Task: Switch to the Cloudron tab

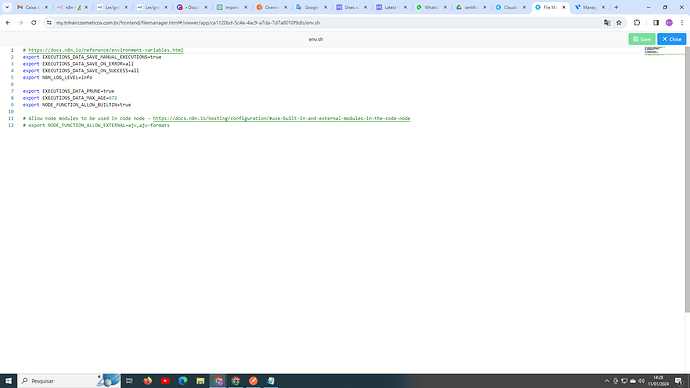Action: tap(510, 7)
